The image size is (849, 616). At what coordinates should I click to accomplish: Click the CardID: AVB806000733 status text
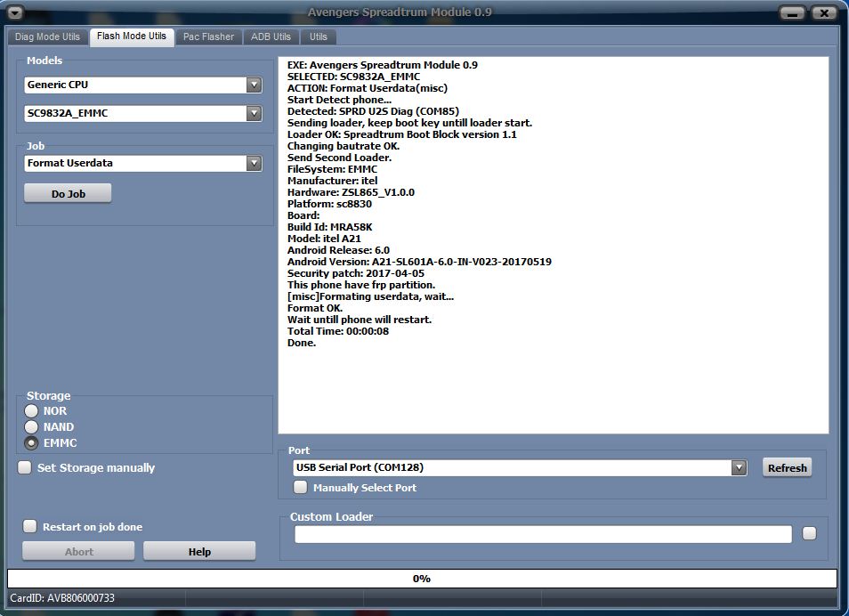click(62, 598)
